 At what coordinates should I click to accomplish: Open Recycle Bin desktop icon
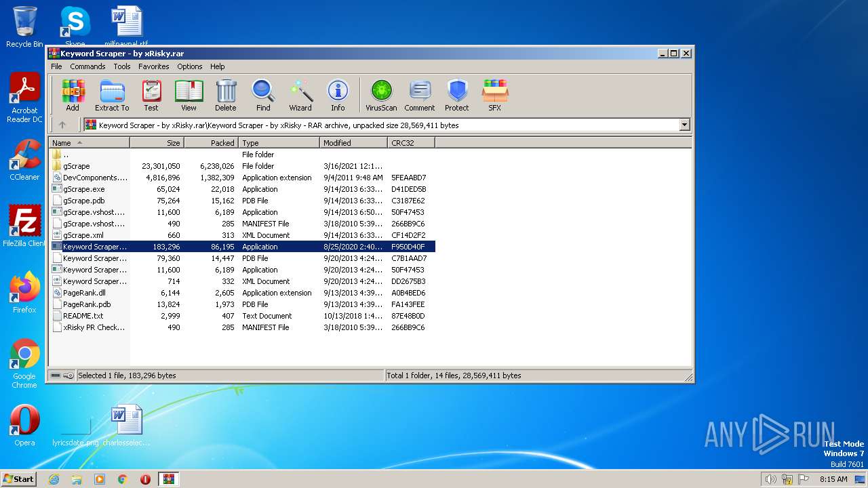point(24,27)
